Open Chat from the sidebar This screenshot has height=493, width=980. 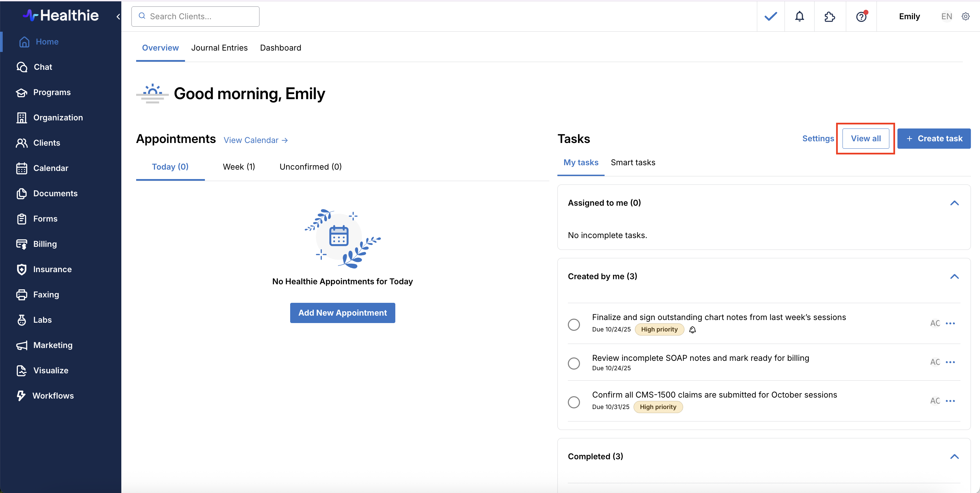point(42,67)
